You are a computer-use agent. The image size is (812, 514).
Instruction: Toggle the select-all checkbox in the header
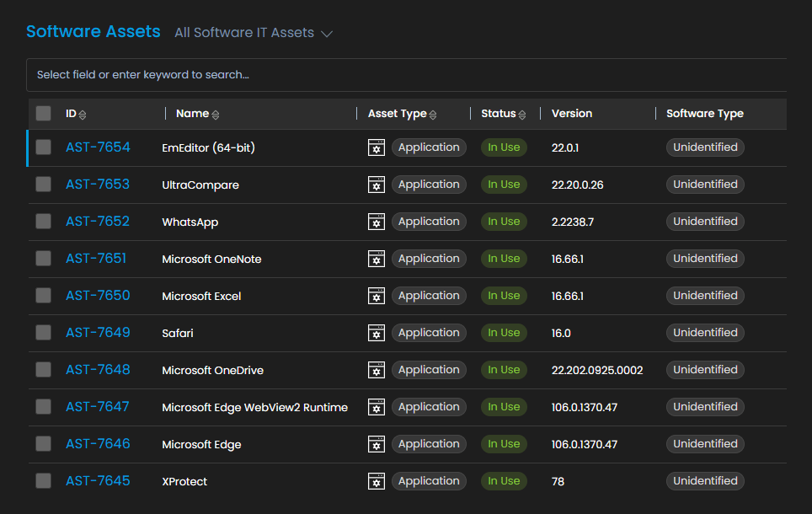(44, 114)
